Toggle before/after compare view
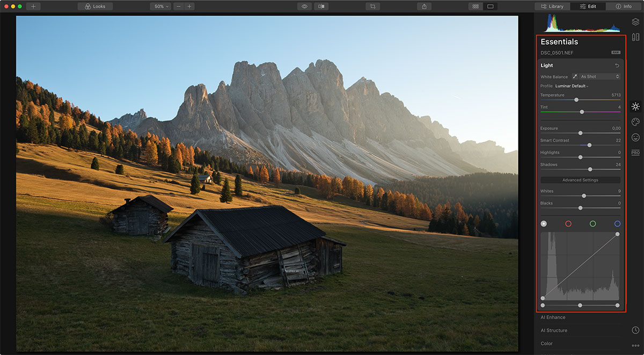 tap(321, 6)
